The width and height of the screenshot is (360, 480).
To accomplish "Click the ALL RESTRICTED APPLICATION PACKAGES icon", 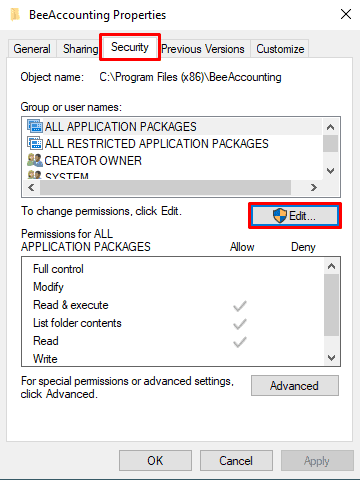I will tap(35, 143).
